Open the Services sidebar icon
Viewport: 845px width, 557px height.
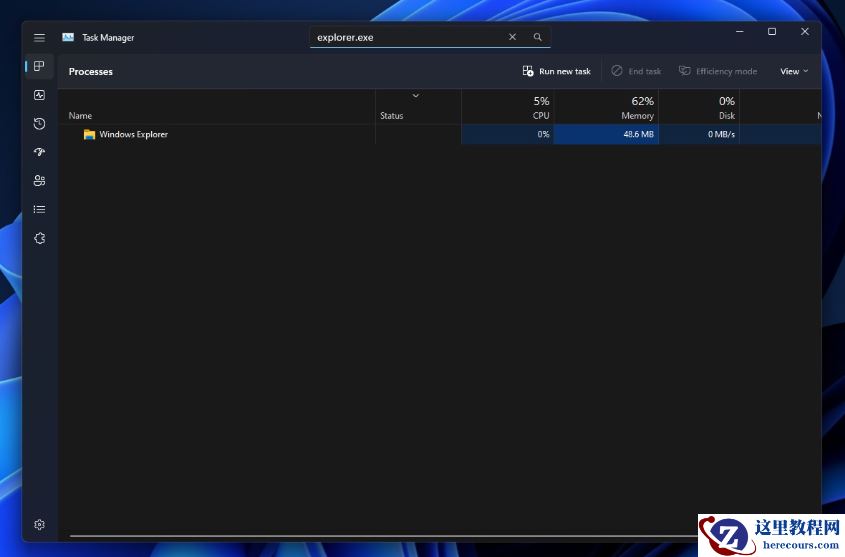39,238
